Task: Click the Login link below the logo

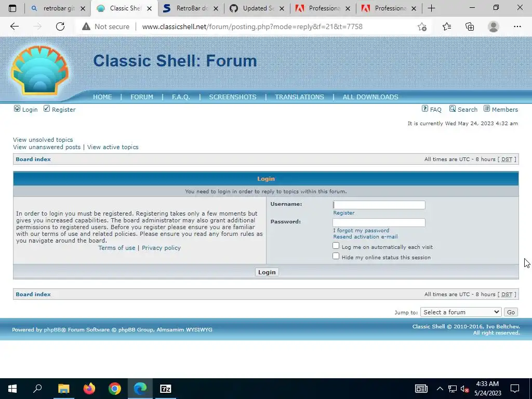Action: click(x=25, y=109)
